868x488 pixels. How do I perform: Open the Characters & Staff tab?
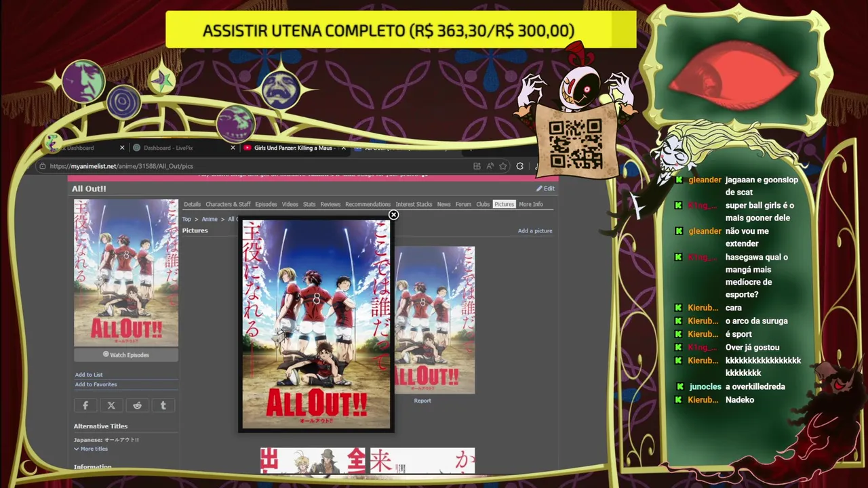(x=228, y=204)
